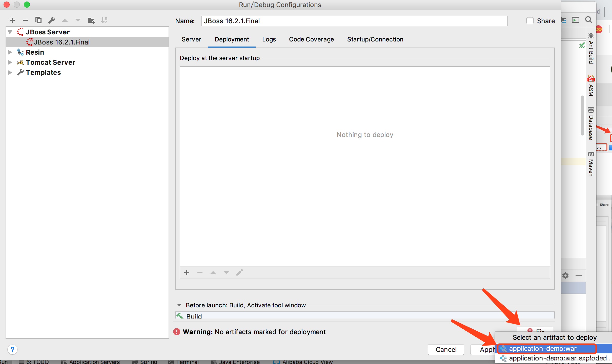Enable the Share checkbox
The width and height of the screenshot is (612, 364).
tap(530, 21)
